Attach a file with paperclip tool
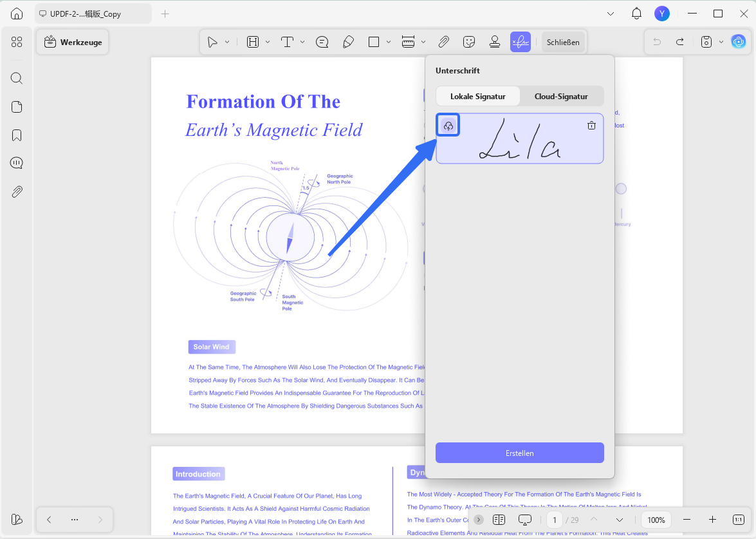756x539 pixels. 443,42
